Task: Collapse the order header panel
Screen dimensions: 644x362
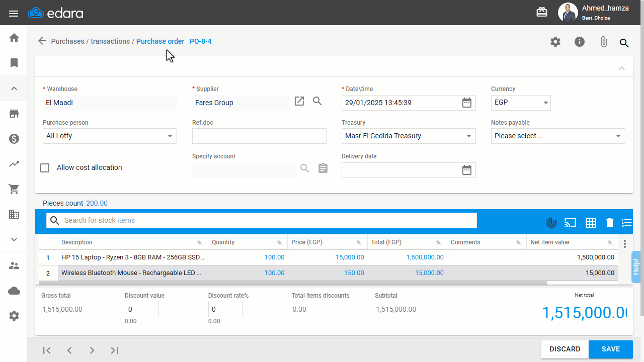Action: tap(622, 68)
